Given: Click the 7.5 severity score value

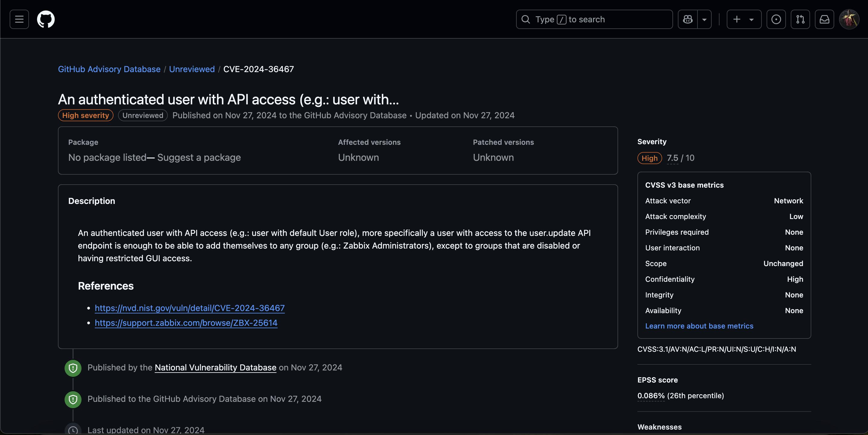Looking at the screenshot, I should pos(672,158).
